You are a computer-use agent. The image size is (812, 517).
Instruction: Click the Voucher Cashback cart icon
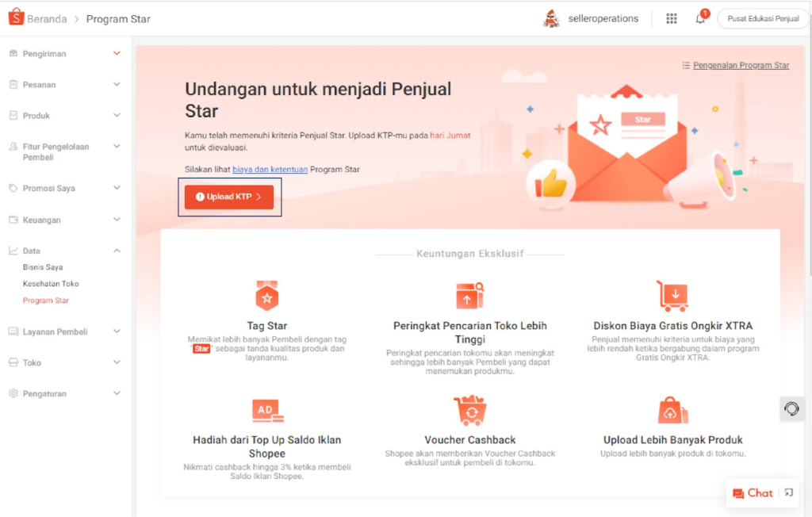(469, 410)
